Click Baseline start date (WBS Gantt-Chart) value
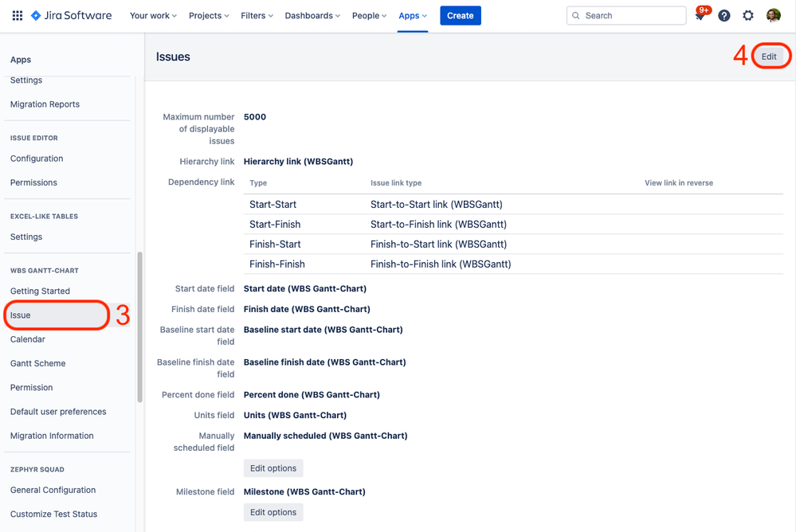The image size is (796, 532). (323, 330)
